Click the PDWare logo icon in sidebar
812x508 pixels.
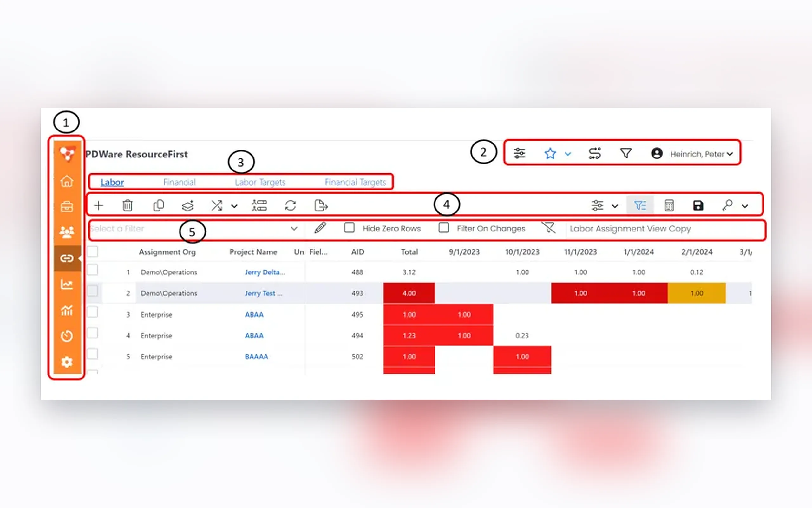click(x=67, y=154)
